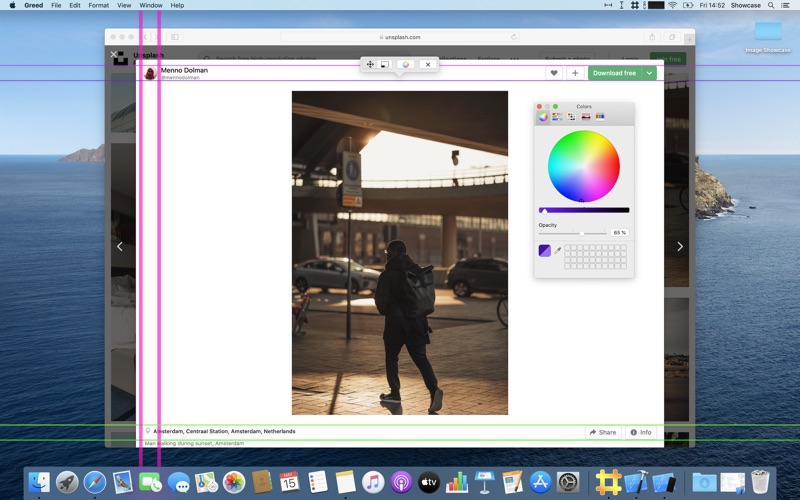
Task: Click the Download free button
Action: (x=614, y=73)
